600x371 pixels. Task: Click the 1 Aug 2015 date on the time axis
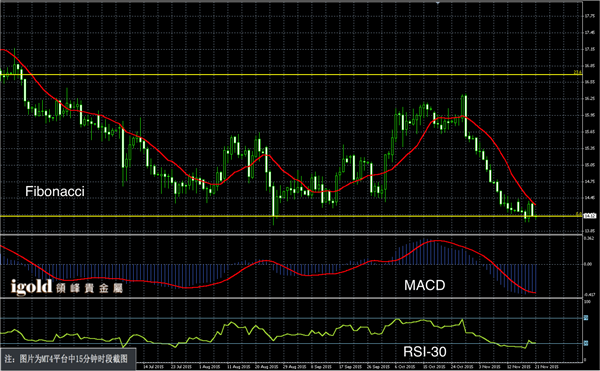point(209,366)
